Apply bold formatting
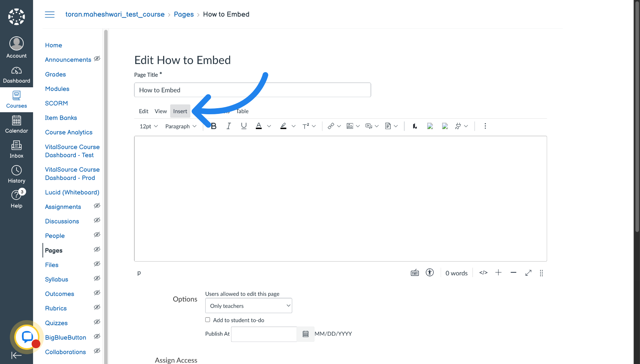Image resolution: width=640 pixels, height=364 pixels. coord(214,126)
